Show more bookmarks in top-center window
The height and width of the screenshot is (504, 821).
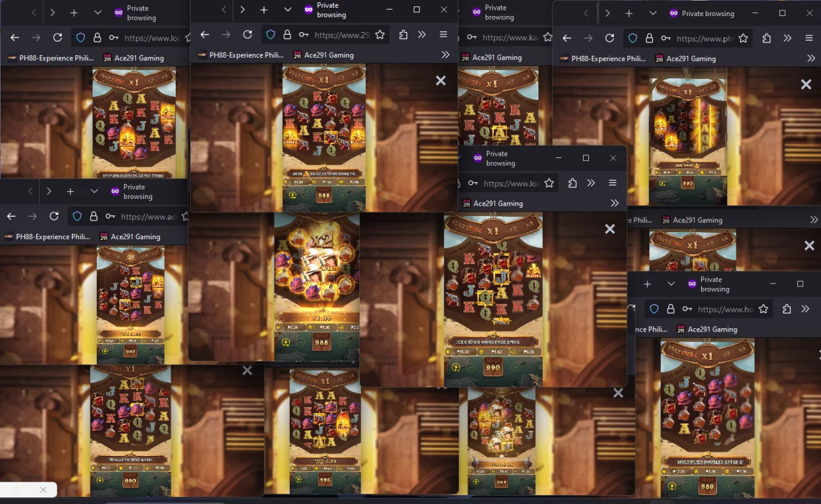[x=446, y=55]
